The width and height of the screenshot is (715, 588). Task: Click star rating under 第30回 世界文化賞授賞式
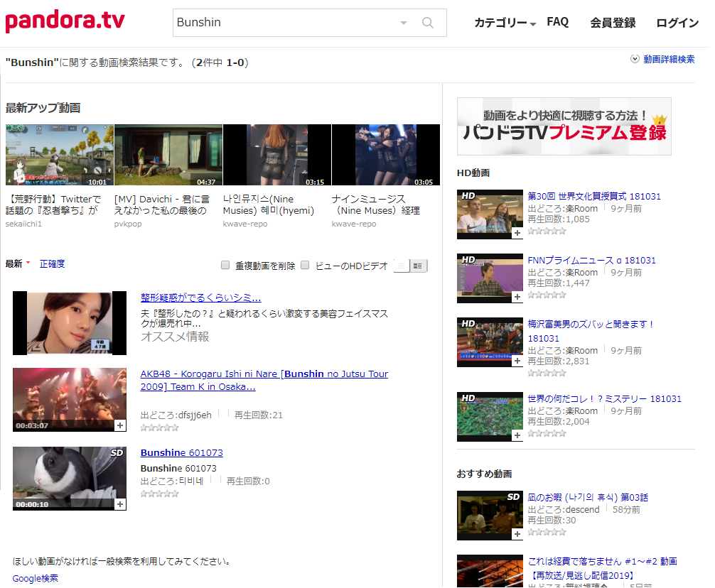tap(547, 231)
